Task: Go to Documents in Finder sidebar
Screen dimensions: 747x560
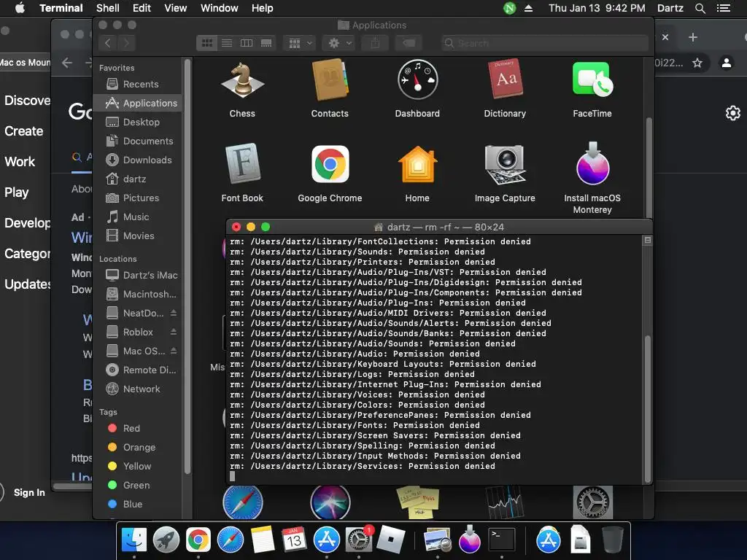Action: pos(137,141)
